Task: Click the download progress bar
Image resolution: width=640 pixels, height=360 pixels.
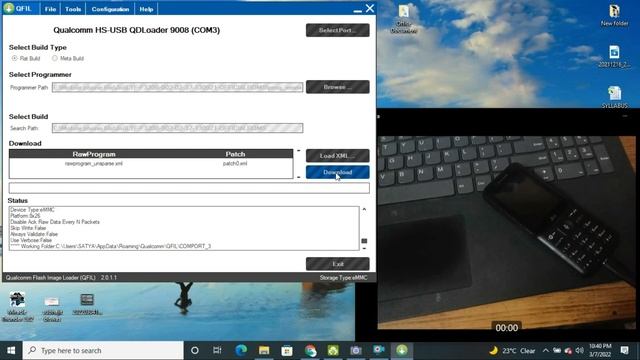Action: point(189,188)
